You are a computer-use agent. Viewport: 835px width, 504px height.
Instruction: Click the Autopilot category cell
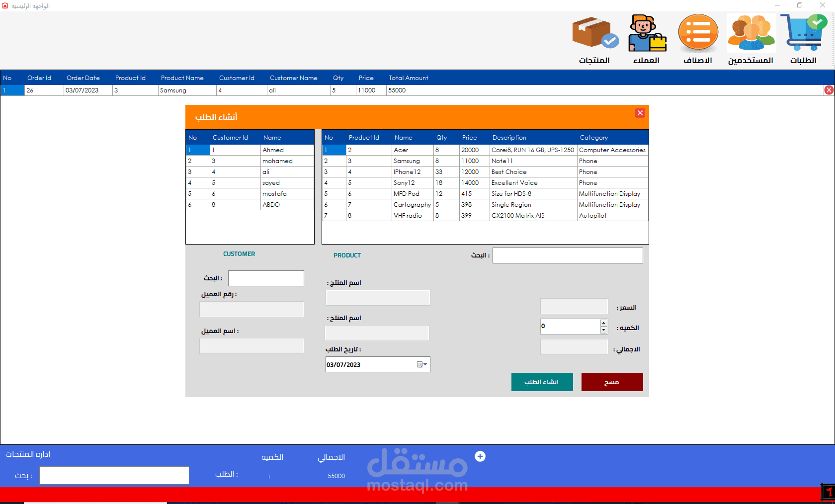click(612, 216)
